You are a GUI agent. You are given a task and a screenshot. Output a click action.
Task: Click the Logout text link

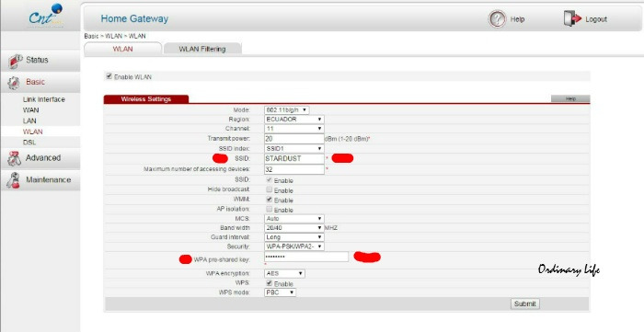tap(596, 19)
